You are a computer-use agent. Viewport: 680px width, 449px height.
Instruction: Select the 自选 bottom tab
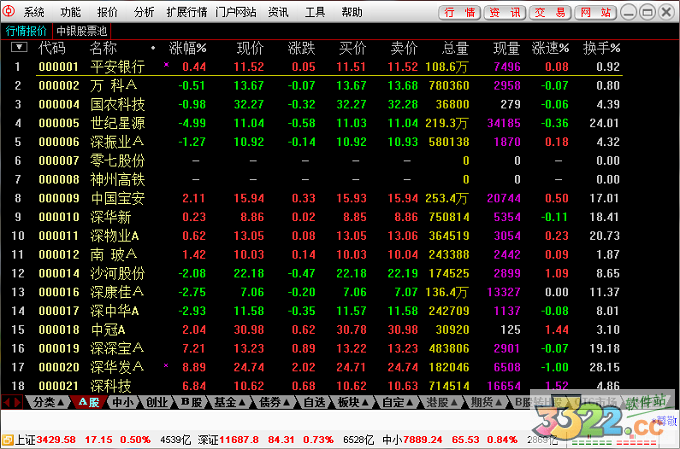314,403
